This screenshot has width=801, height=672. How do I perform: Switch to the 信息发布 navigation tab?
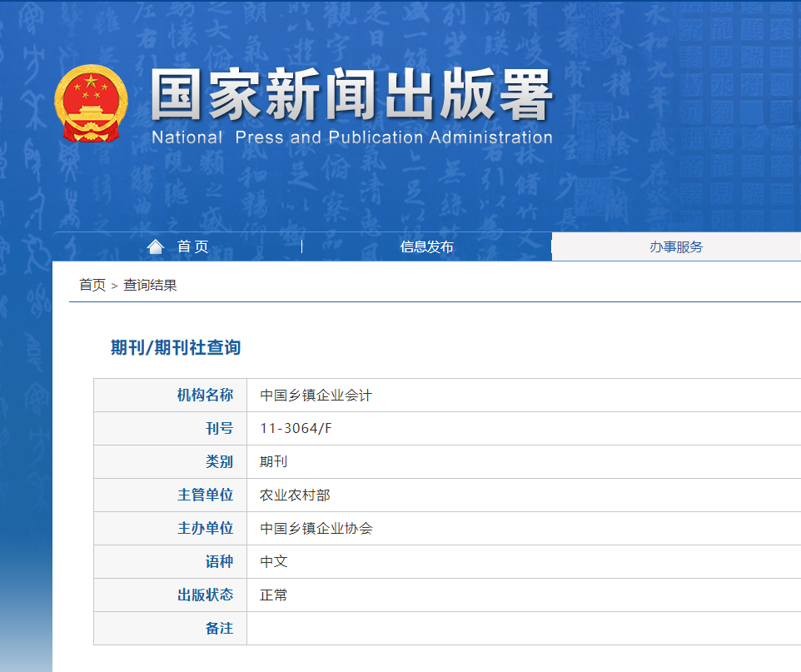(426, 246)
